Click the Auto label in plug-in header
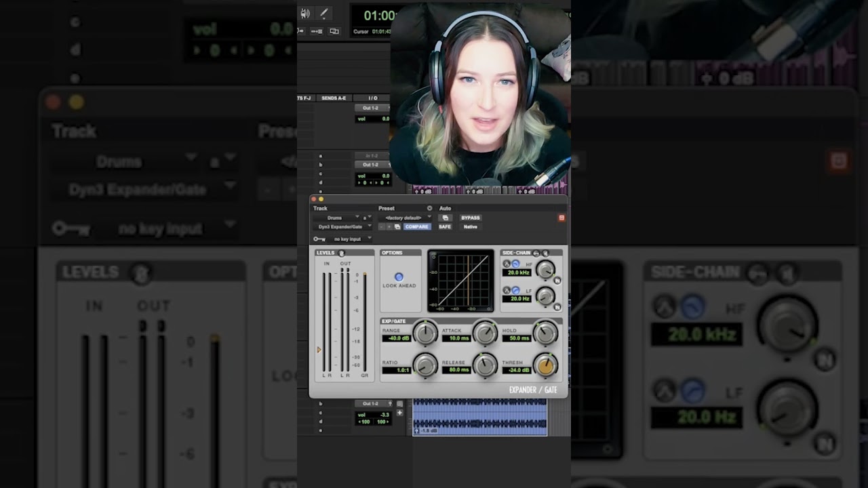This screenshot has height=488, width=868. (445, 208)
